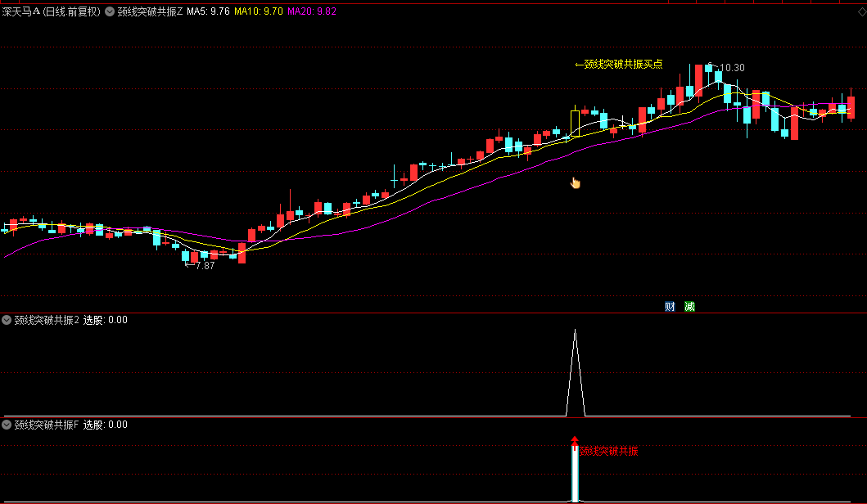
Task: Click the yellow hollow buy-point candlestick
Action: (575, 123)
